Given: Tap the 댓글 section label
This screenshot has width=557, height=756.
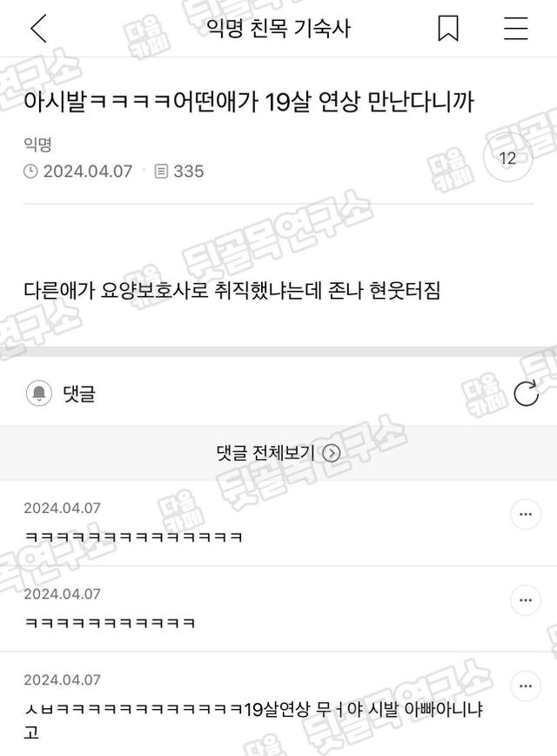Looking at the screenshot, I should point(79,394).
